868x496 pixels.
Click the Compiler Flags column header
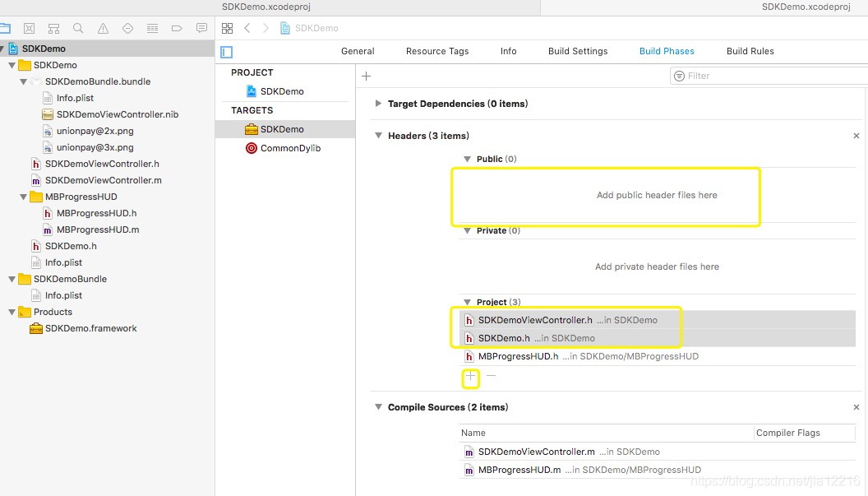click(x=787, y=433)
